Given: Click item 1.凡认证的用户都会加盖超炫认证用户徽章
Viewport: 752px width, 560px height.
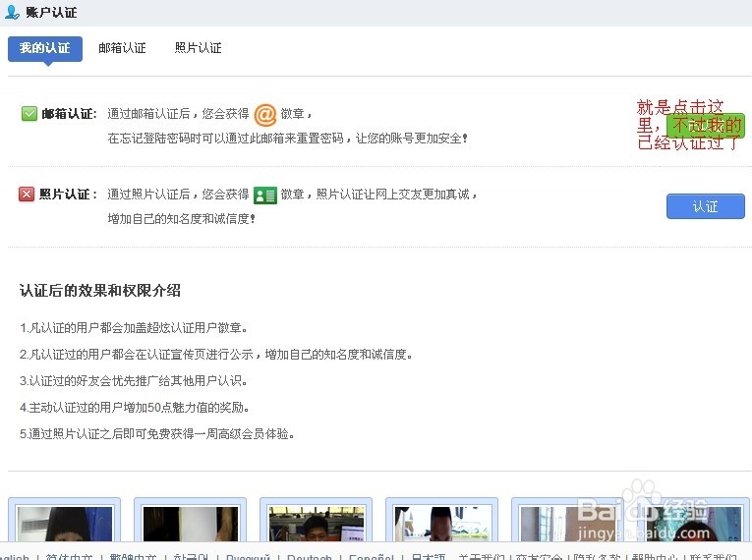Looking at the screenshot, I should click(x=134, y=328).
